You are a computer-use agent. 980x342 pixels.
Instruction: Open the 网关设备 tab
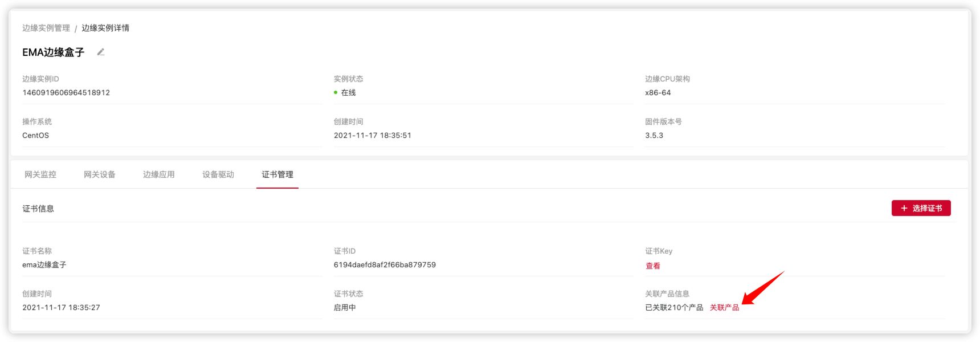click(100, 174)
